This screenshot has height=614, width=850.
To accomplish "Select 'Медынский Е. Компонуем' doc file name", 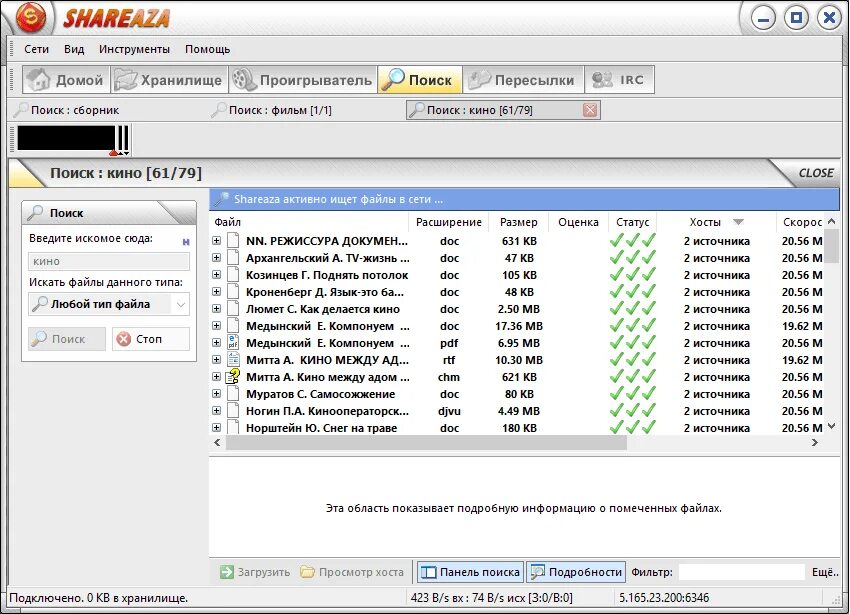I will coord(327,326).
